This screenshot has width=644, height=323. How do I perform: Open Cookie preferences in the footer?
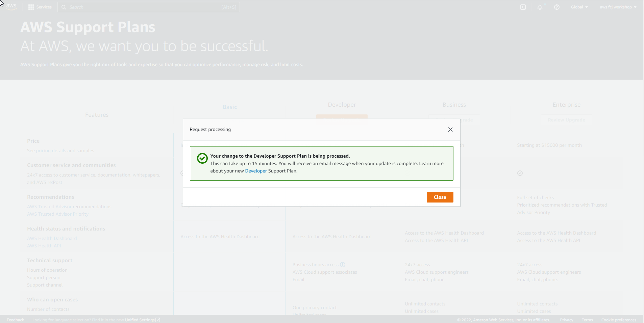click(619, 320)
